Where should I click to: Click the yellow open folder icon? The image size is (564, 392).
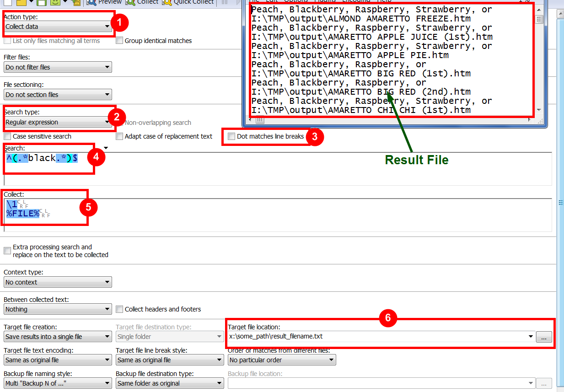coord(22,2)
